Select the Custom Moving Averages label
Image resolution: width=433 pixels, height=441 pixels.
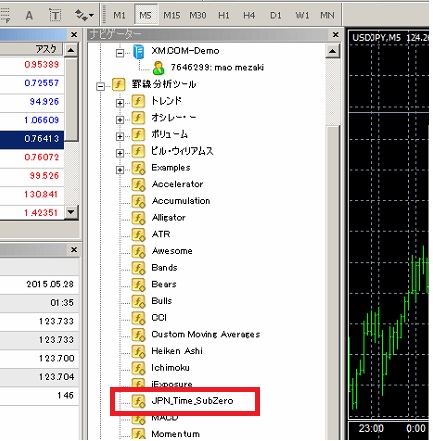coord(206,334)
